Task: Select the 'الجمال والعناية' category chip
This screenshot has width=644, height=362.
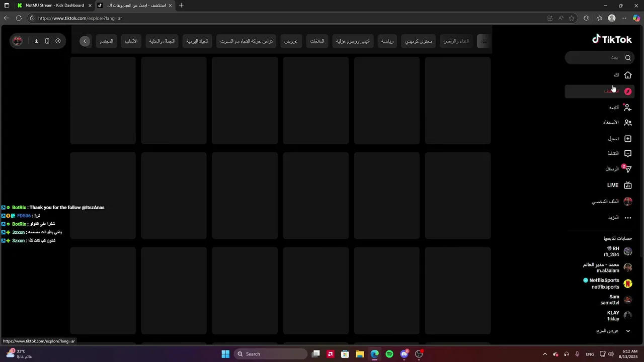Action: 162,41
